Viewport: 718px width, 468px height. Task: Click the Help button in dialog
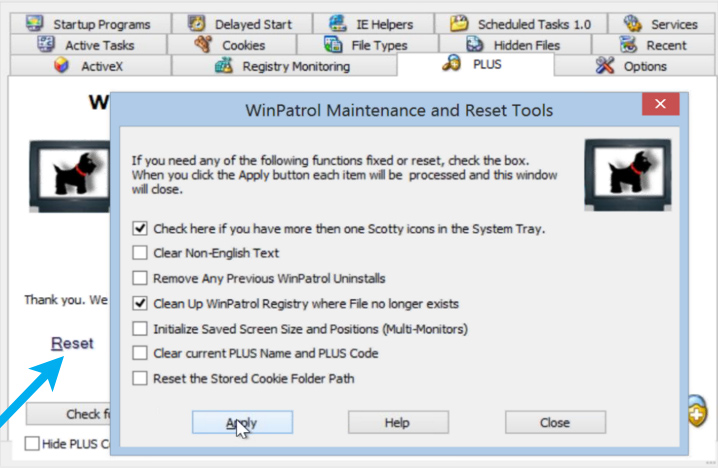pos(398,422)
